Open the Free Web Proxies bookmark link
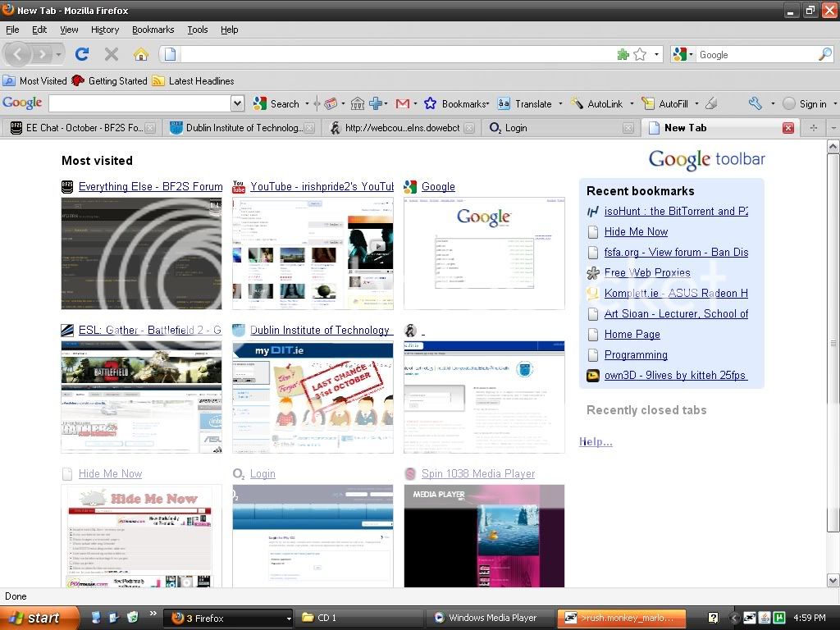 click(x=647, y=272)
